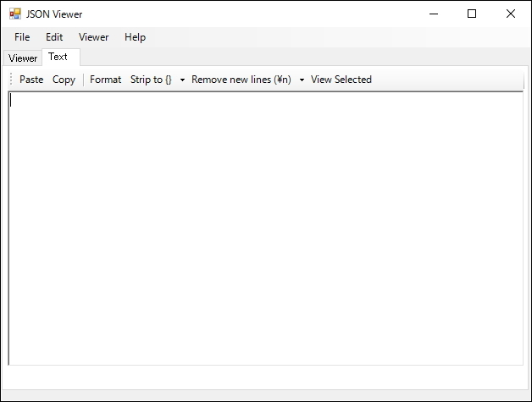532x402 pixels.
Task: Open the Edit menu
Action: pos(54,37)
